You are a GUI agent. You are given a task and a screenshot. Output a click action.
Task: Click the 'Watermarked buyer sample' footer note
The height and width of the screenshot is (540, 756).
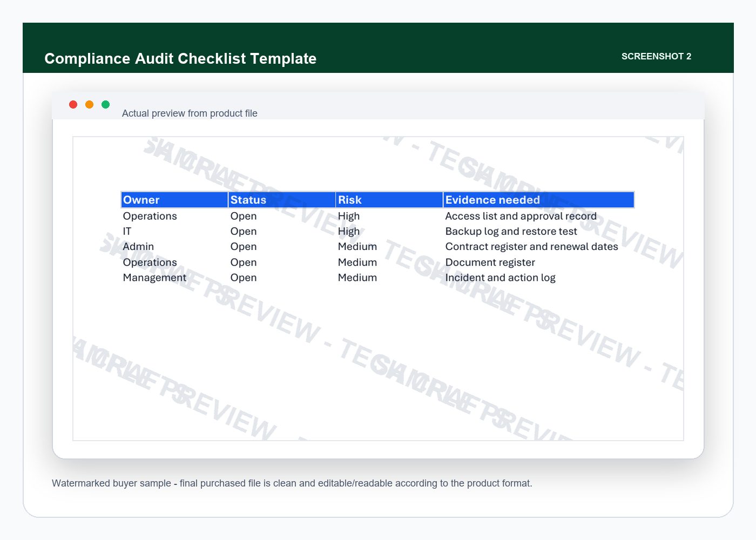click(x=292, y=483)
